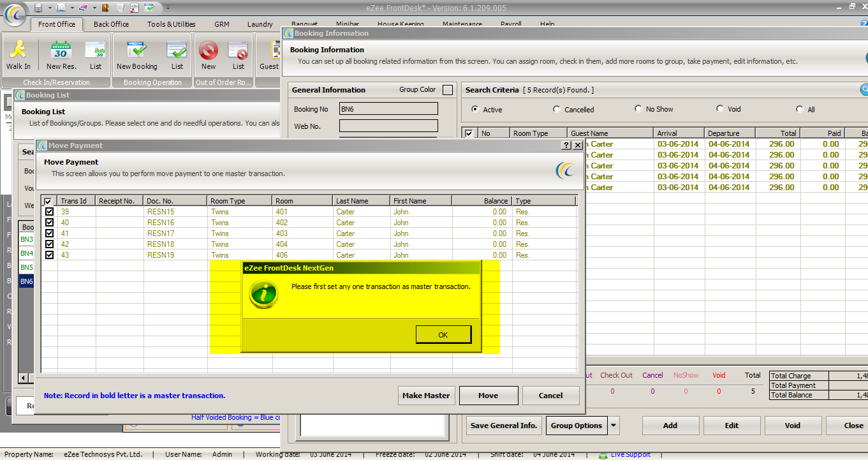Expand the picture icon dropdown arrow
Screen dimensions: 868x460
[71, 8]
